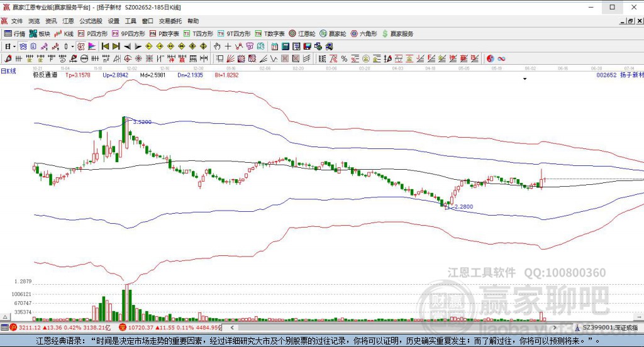Screen dimensions: 644x347
Task: Open the 江恩轮 Gann wheel
Action: pos(303,34)
